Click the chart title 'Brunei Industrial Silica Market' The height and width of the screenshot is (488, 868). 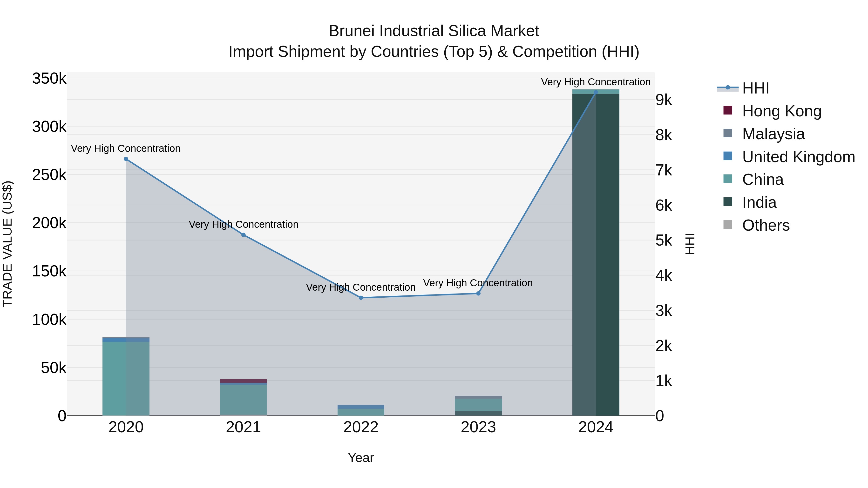click(434, 31)
